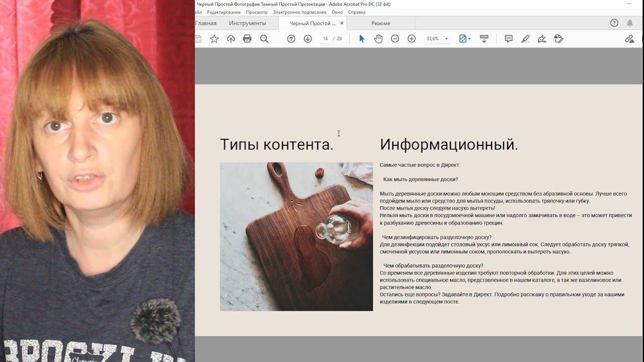Click 'После мытья доску следуем насухо вытереть!' line

pyautogui.click(x=437, y=208)
